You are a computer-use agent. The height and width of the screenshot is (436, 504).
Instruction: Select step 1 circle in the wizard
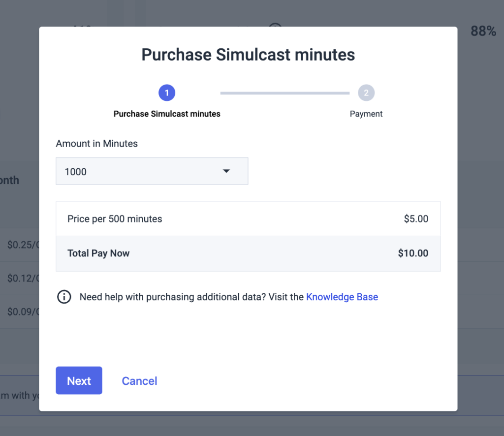(x=167, y=93)
